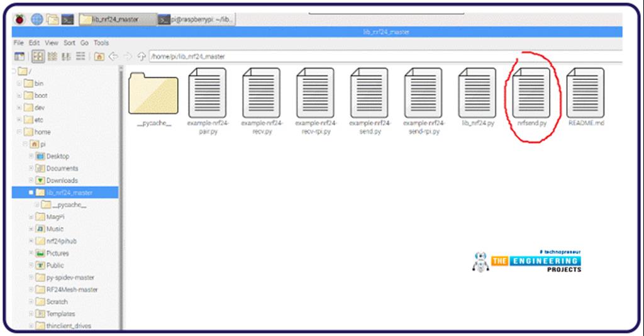Open the Raspberry Pi main menu

click(19, 20)
